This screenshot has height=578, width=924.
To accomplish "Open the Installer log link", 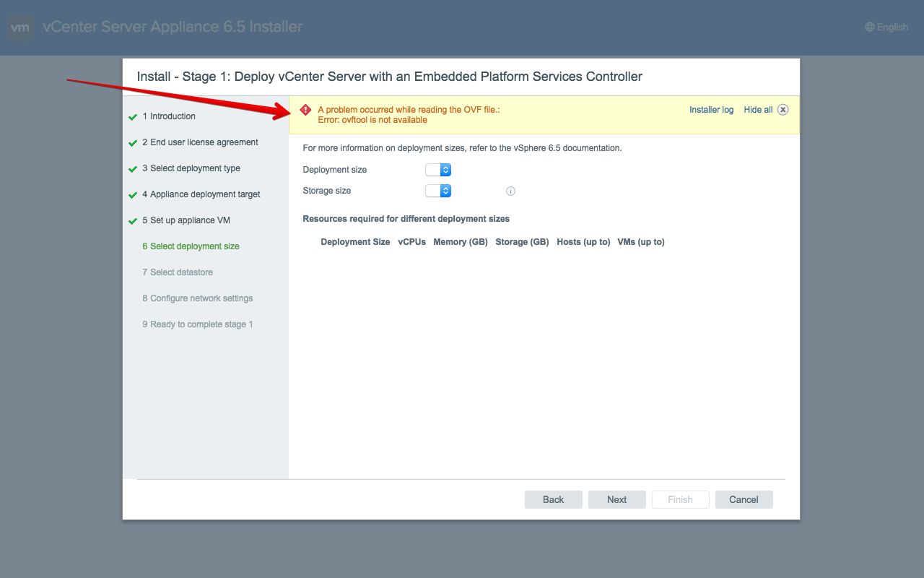I will (x=711, y=110).
